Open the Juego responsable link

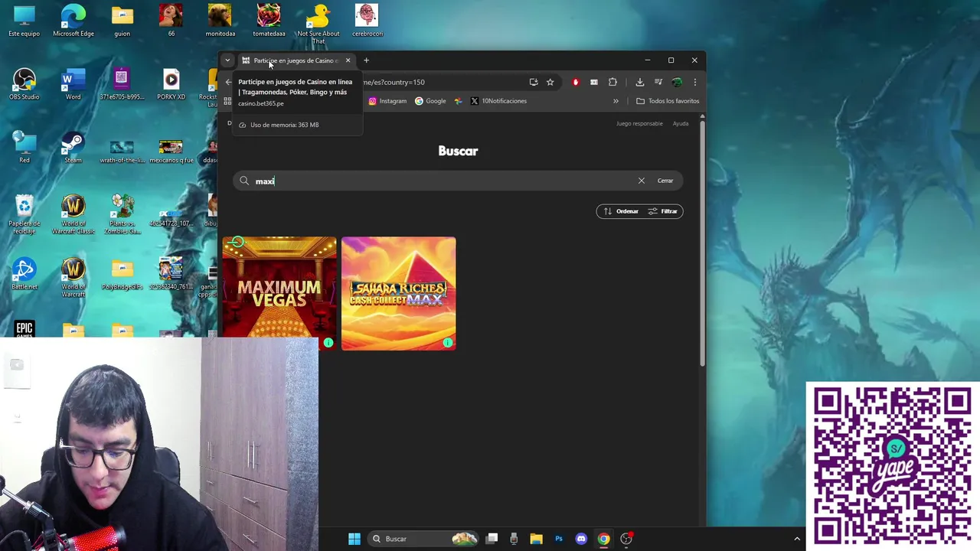pos(639,123)
